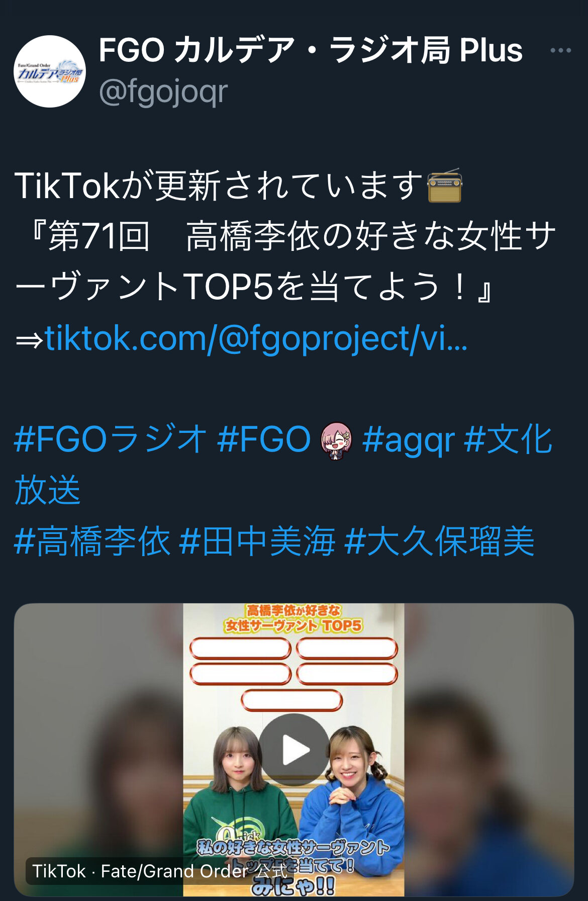The height and width of the screenshot is (901, 588).
Task: Tap the radio emoji in the tweet
Action: (445, 186)
